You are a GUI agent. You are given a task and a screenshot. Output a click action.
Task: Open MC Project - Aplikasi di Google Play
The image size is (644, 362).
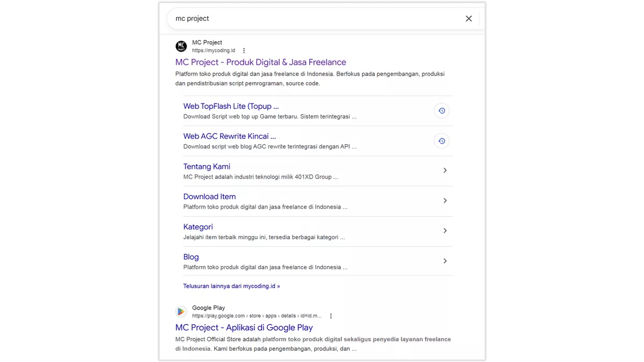coord(243,327)
